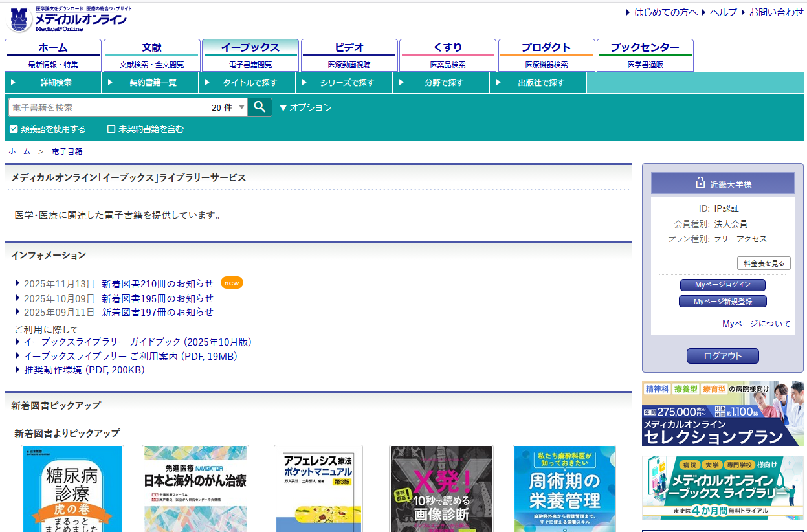Toggle the 類義語を使用する checkbox

click(x=14, y=129)
